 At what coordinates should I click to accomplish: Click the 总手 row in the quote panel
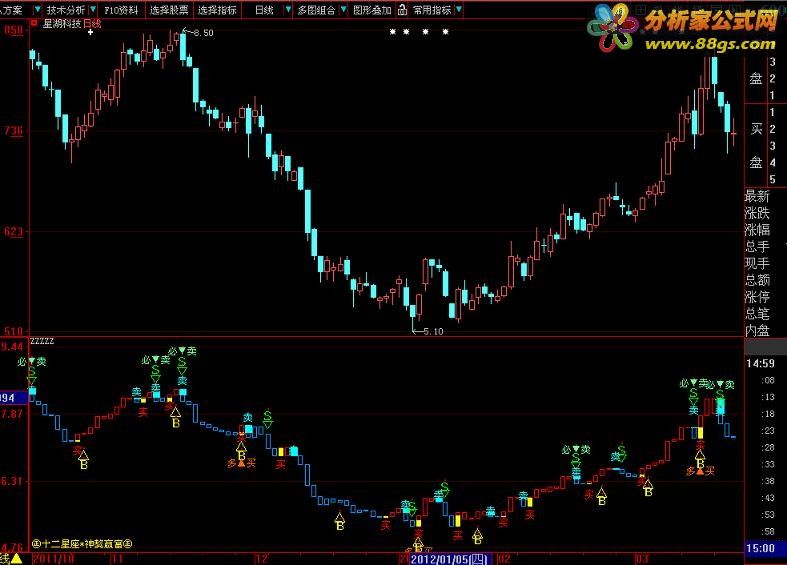pos(757,246)
